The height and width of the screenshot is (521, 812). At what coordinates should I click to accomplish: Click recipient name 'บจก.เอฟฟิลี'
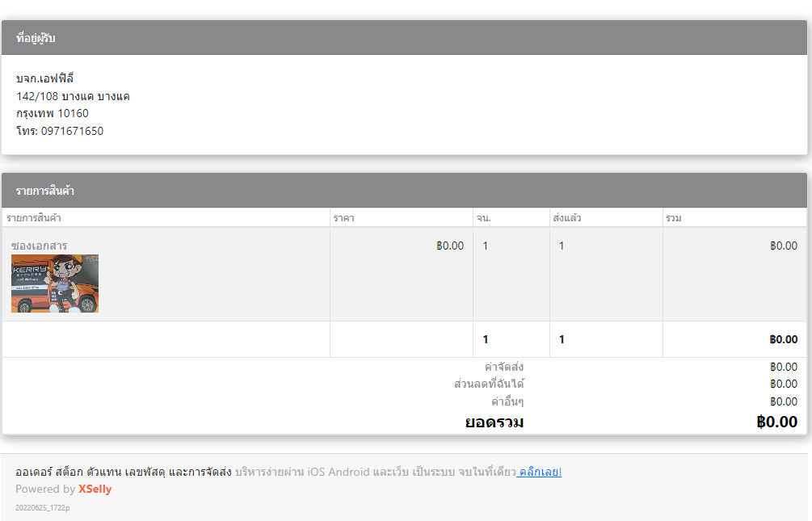(45, 78)
